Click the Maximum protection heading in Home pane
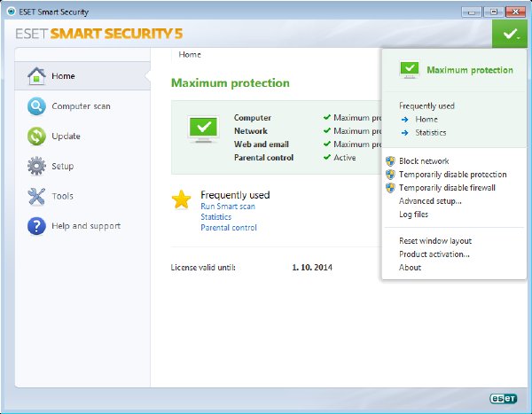Screen dimensions: 532x414 231,82
